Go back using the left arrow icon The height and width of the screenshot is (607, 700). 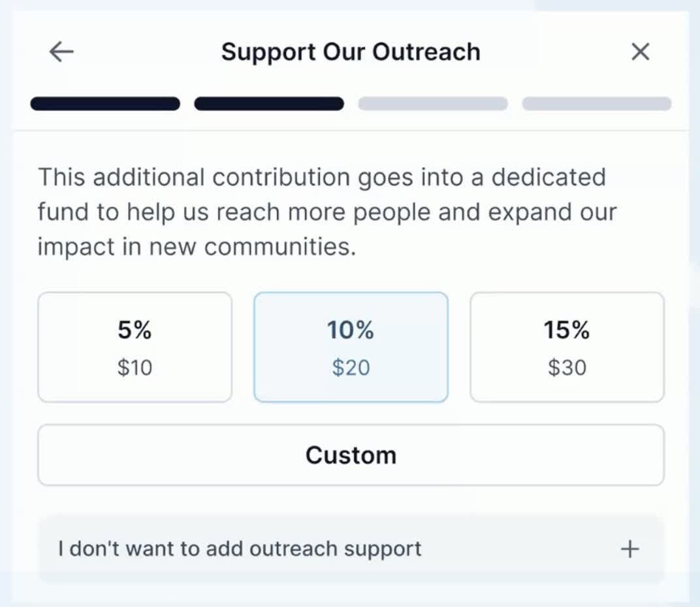point(61,52)
